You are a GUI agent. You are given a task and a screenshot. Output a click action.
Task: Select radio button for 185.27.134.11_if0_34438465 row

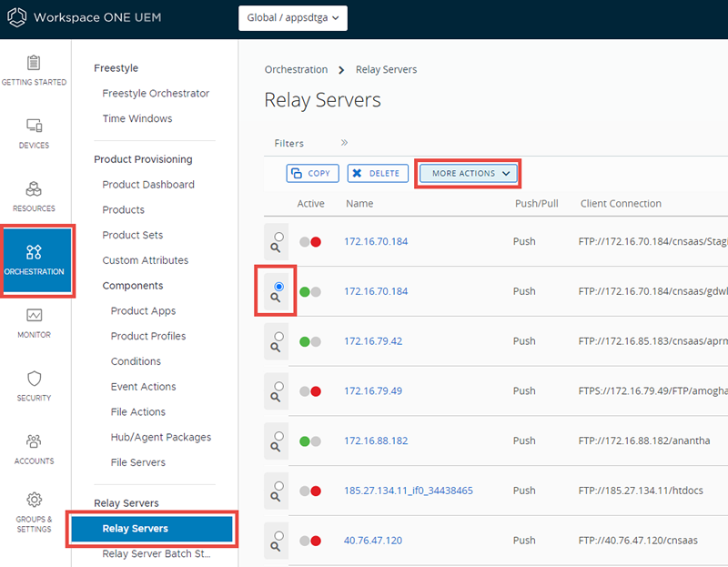pyautogui.click(x=278, y=486)
